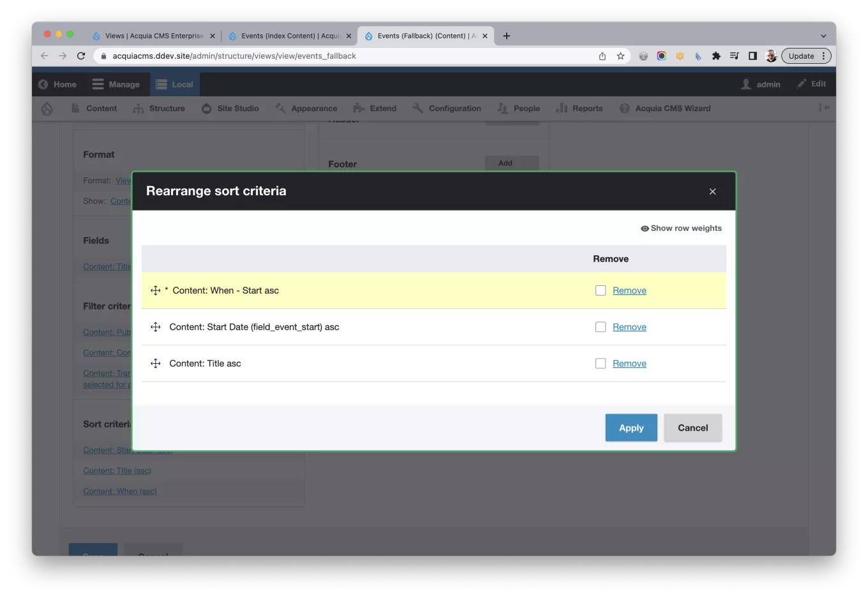Reload the page with browser refresh icon

(x=81, y=56)
